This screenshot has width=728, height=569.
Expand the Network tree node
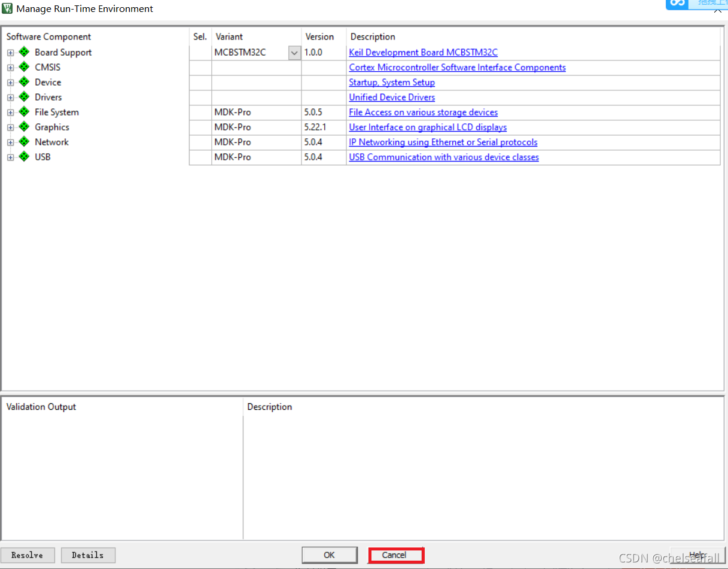click(x=10, y=142)
